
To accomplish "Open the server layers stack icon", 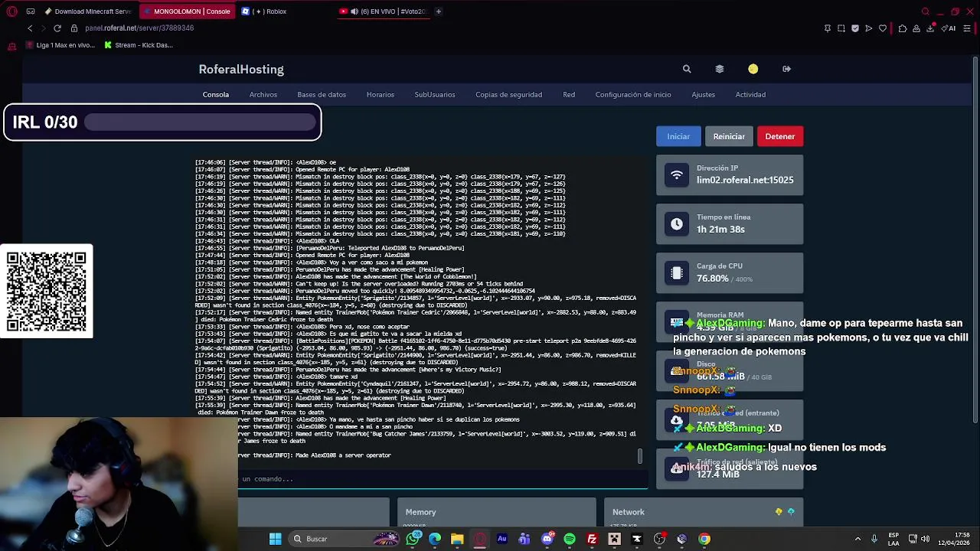I will click(720, 69).
